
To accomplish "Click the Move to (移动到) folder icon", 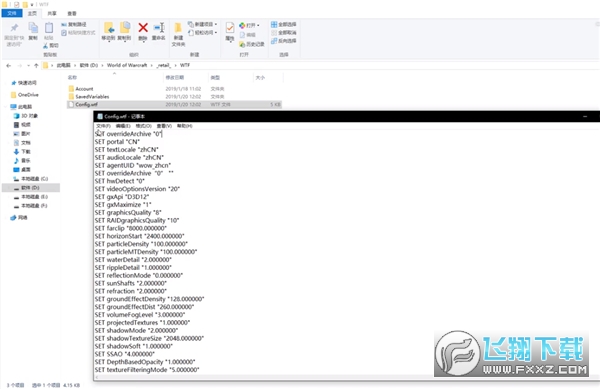I will (x=109, y=28).
